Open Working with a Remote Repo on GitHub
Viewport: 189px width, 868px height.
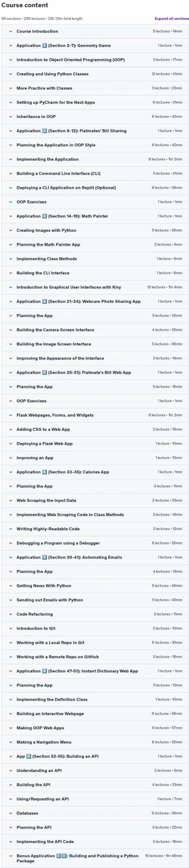point(94,657)
